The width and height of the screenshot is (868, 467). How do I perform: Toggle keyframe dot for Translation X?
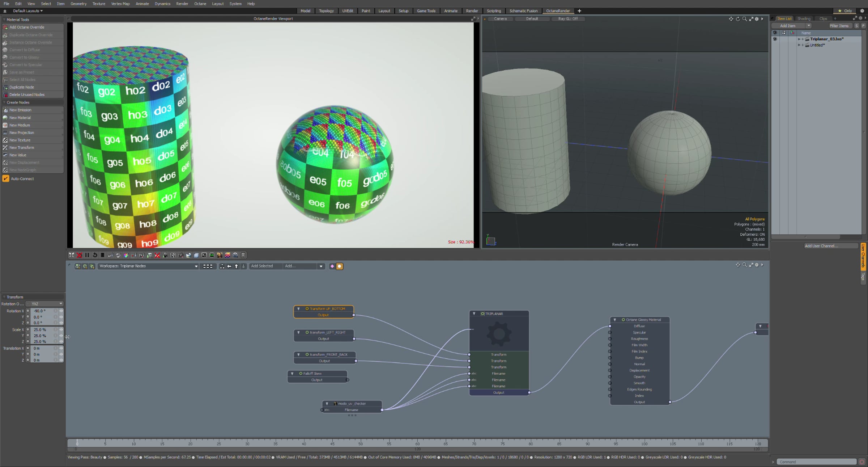tap(28, 348)
